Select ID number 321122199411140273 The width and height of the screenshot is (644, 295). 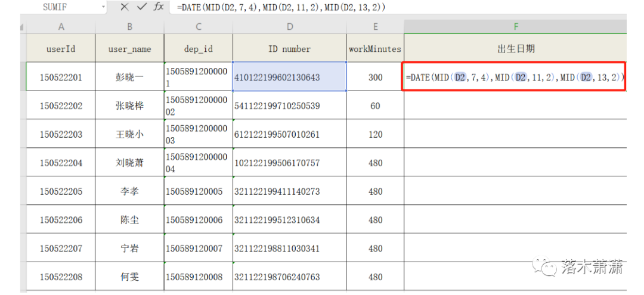tap(290, 191)
